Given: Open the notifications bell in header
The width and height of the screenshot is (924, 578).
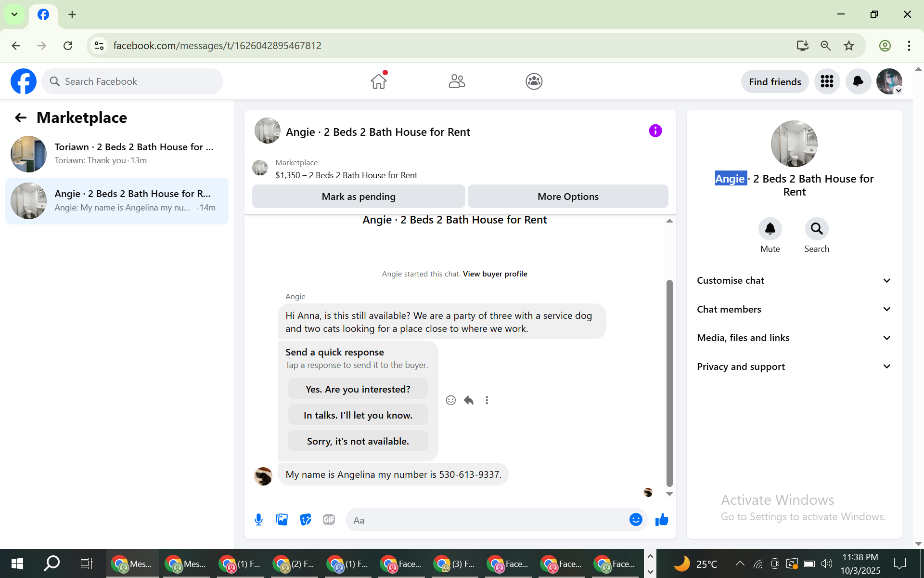Looking at the screenshot, I should [858, 81].
